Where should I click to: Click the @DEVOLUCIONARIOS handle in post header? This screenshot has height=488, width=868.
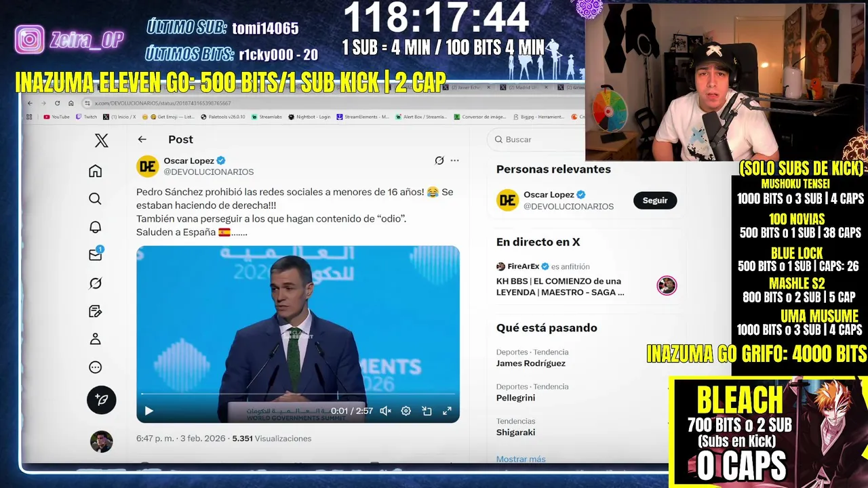[209, 172]
